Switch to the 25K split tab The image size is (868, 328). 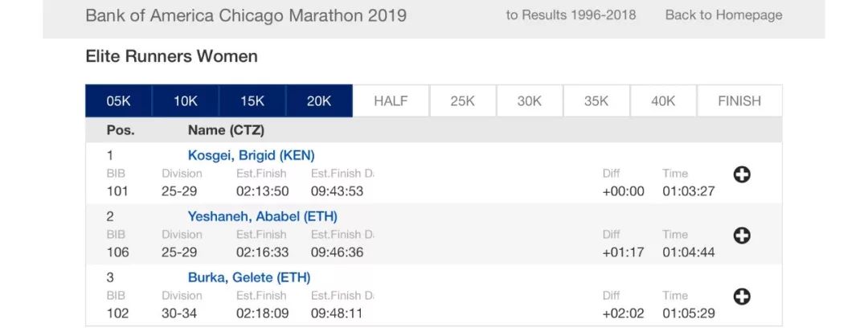point(463,101)
